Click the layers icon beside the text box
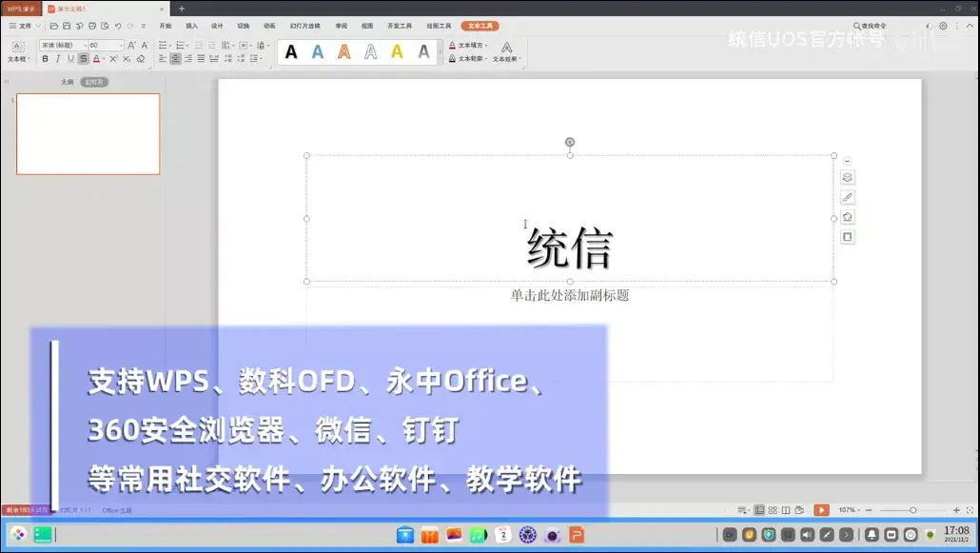 (848, 178)
